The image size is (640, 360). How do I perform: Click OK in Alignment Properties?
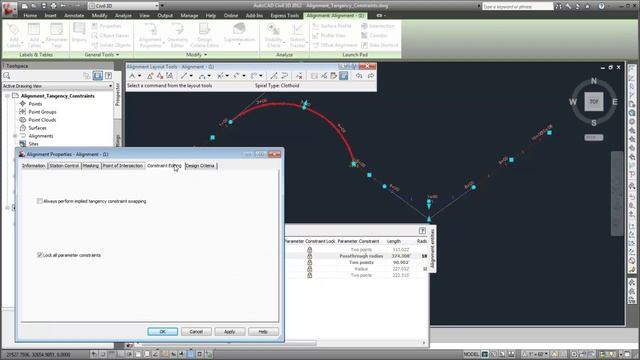162,331
